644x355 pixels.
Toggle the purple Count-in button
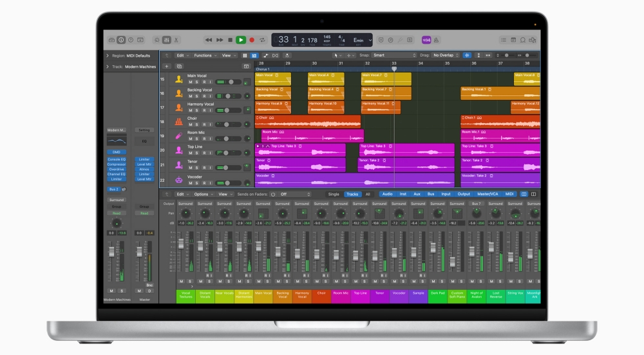(x=426, y=40)
